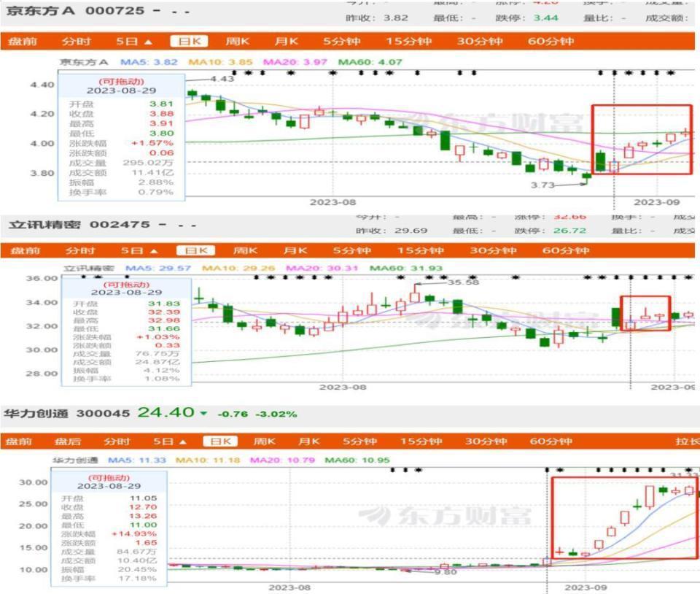Select 京东方A draggable data tooltip header
The height and width of the screenshot is (594, 700).
[x=122, y=86]
